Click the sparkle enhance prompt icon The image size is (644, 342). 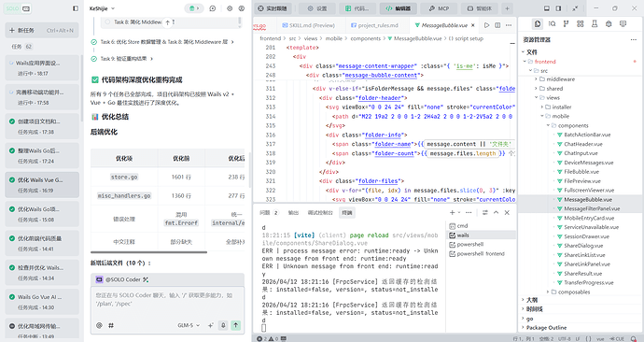[x=210, y=325]
